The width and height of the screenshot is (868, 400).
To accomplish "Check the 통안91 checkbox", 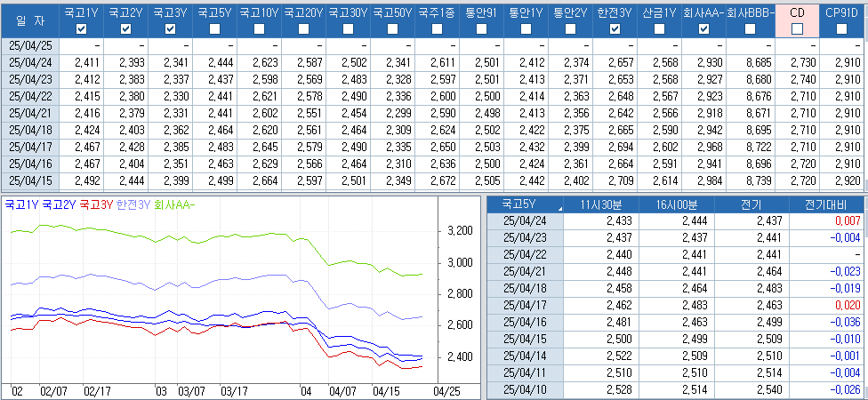I will point(482,29).
